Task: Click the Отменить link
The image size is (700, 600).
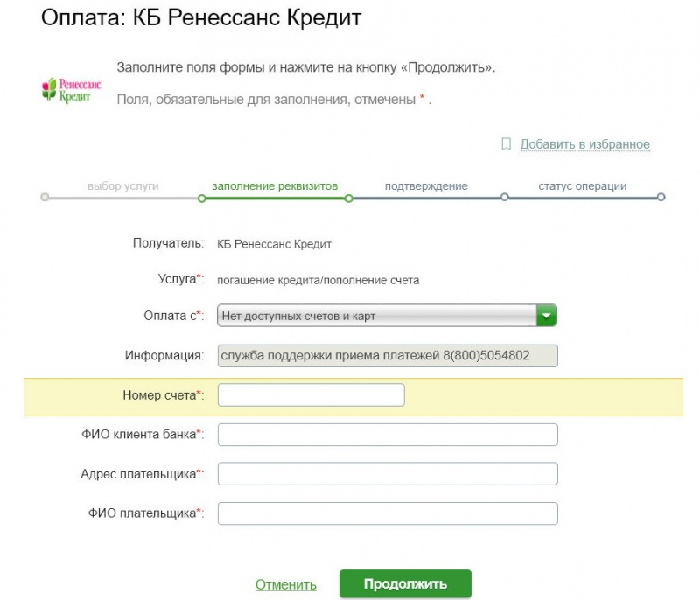Action: click(x=286, y=584)
